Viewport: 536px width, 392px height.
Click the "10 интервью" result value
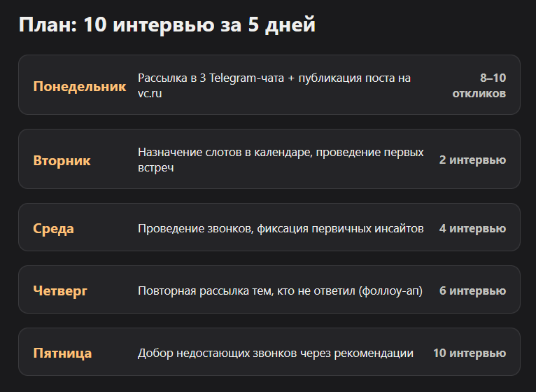point(470,353)
